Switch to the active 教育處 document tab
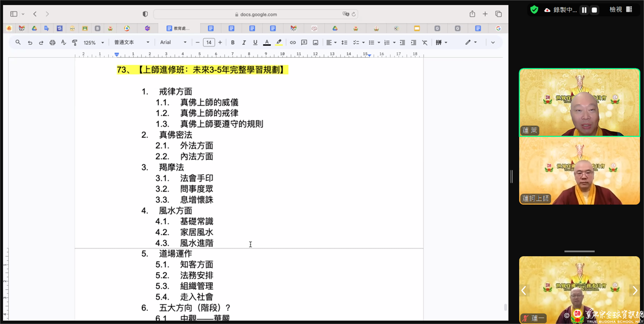 (179, 29)
